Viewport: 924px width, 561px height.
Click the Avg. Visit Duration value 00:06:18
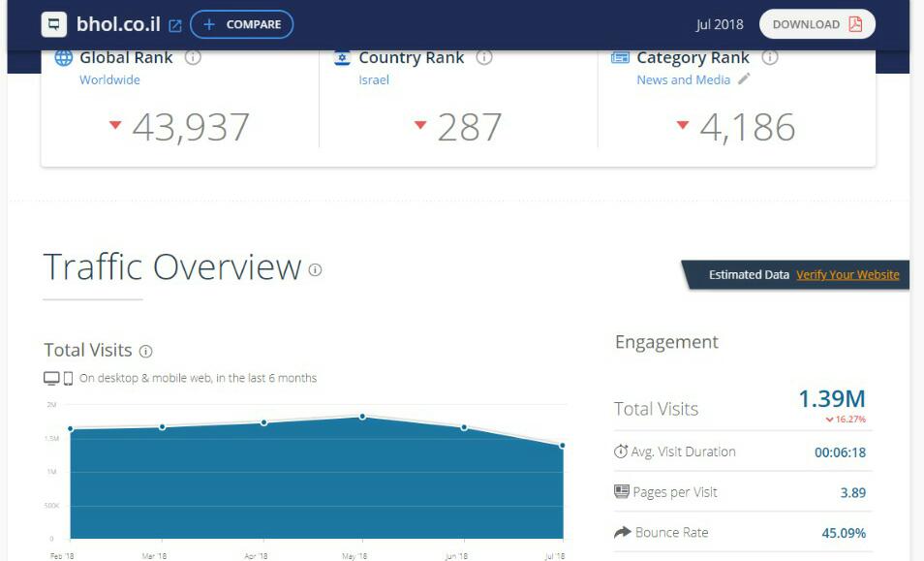coord(839,452)
